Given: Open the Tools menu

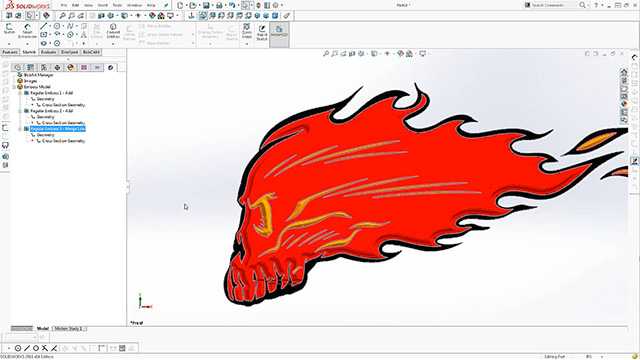Looking at the screenshot, I should pos(117,5).
